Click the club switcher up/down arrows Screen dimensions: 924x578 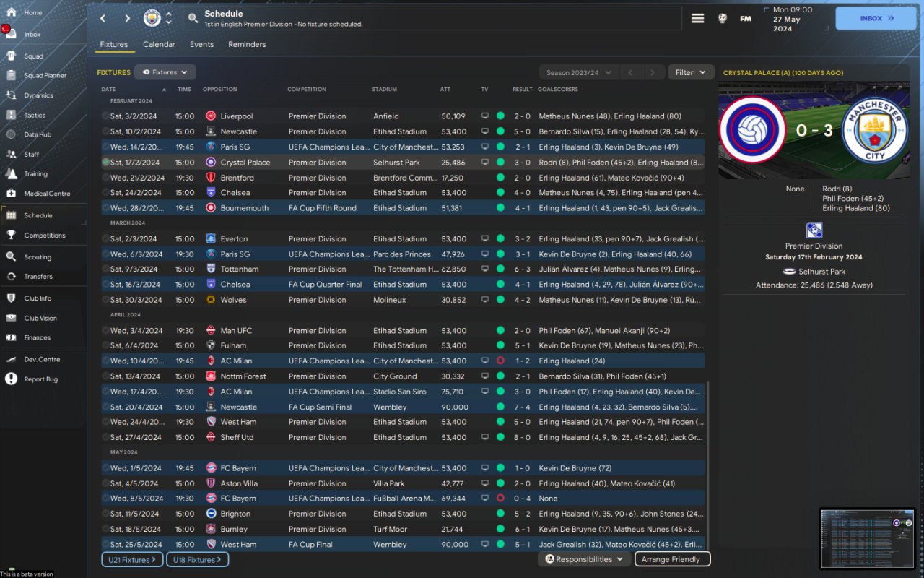[x=169, y=18]
